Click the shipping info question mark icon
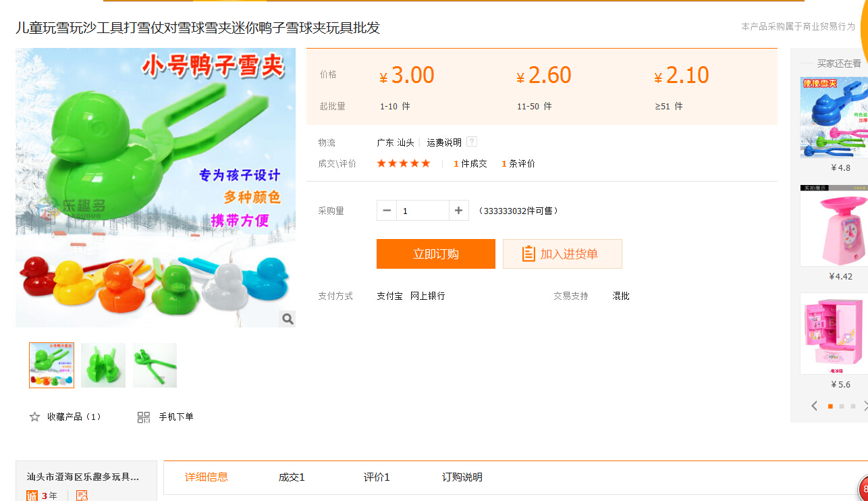This screenshot has height=501, width=868. coord(472,142)
